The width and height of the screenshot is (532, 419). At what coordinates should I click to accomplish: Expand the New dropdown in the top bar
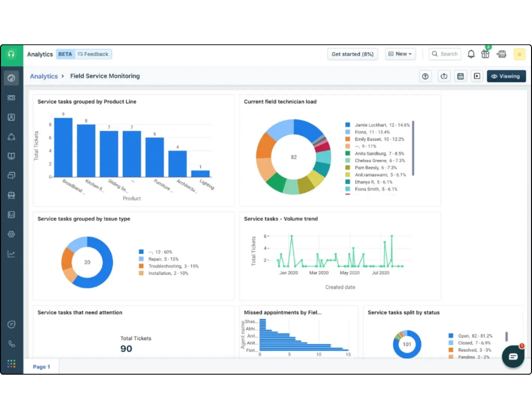(x=400, y=54)
